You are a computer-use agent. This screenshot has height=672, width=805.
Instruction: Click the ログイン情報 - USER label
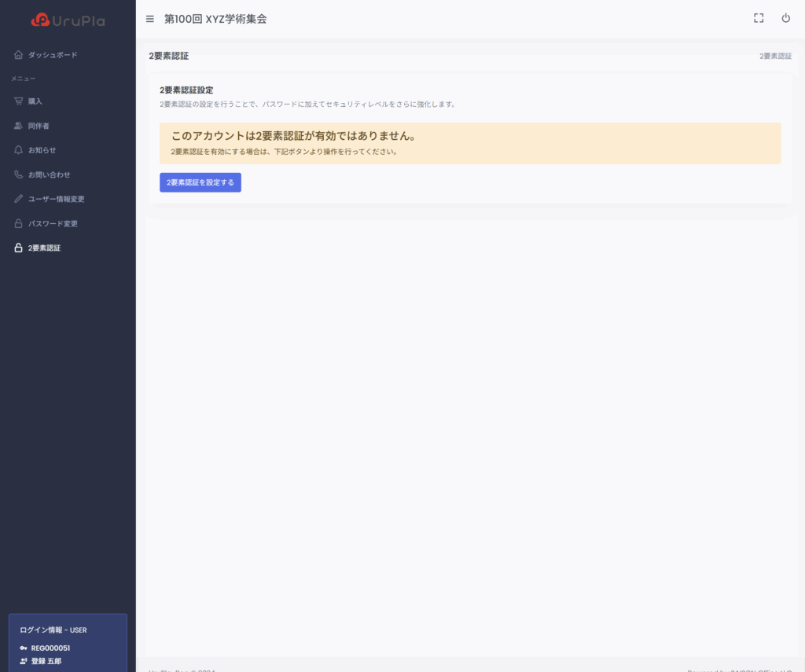tap(53, 630)
